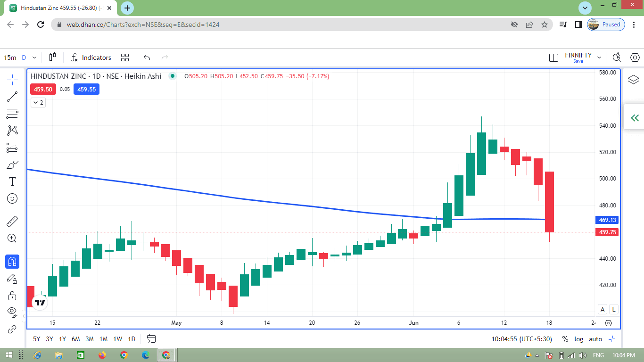Click the blue 459.55 buy price button
The width and height of the screenshot is (644, 362).
pos(86,89)
